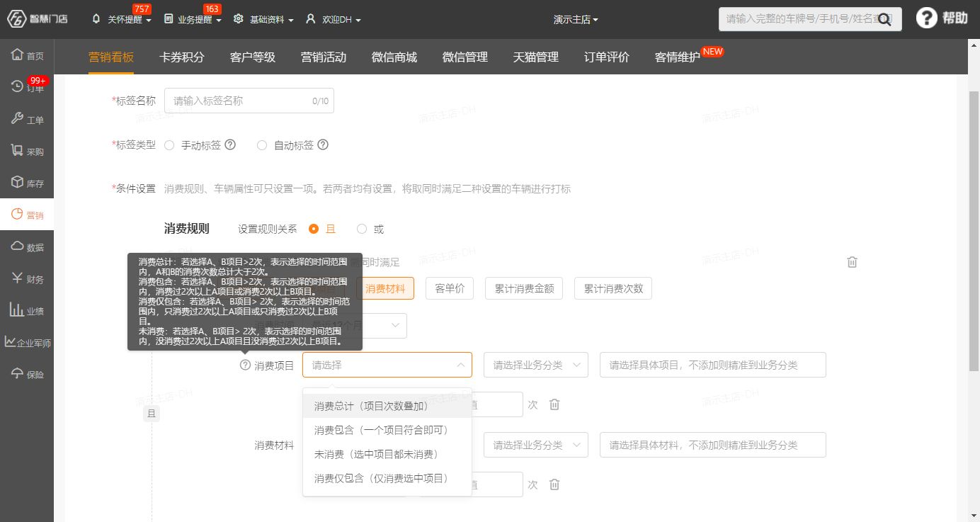Image resolution: width=980 pixels, height=522 pixels.
Task: Open 库存 in sidebar
Action: click(x=27, y=183)
